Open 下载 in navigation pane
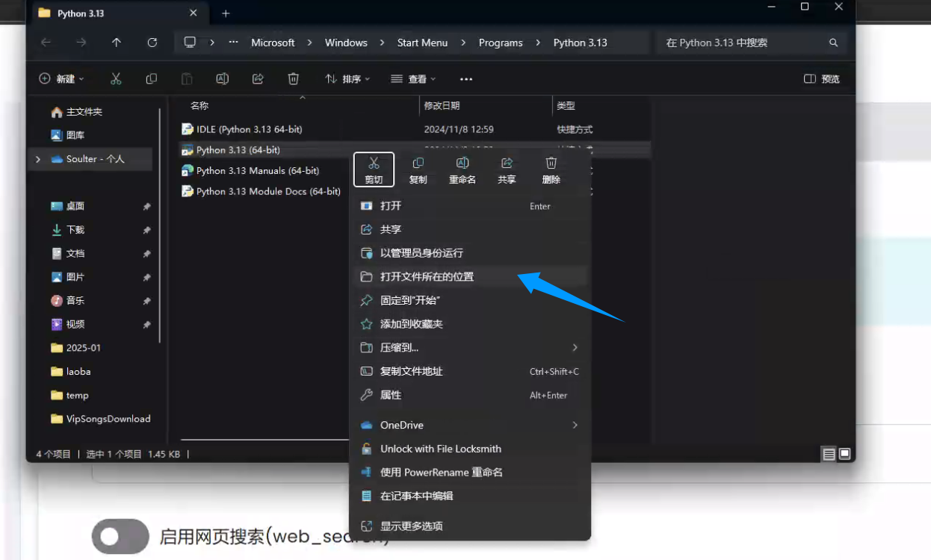 pyautogui.click(x=75, y=230)
